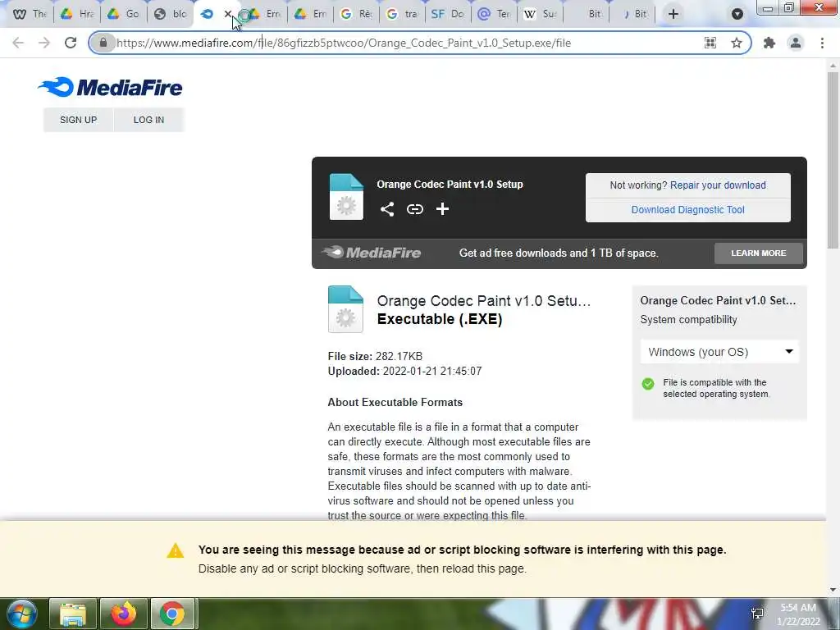Click the network icon in system tray
Screen dimensions: 840x630
[x=757, y=614]
